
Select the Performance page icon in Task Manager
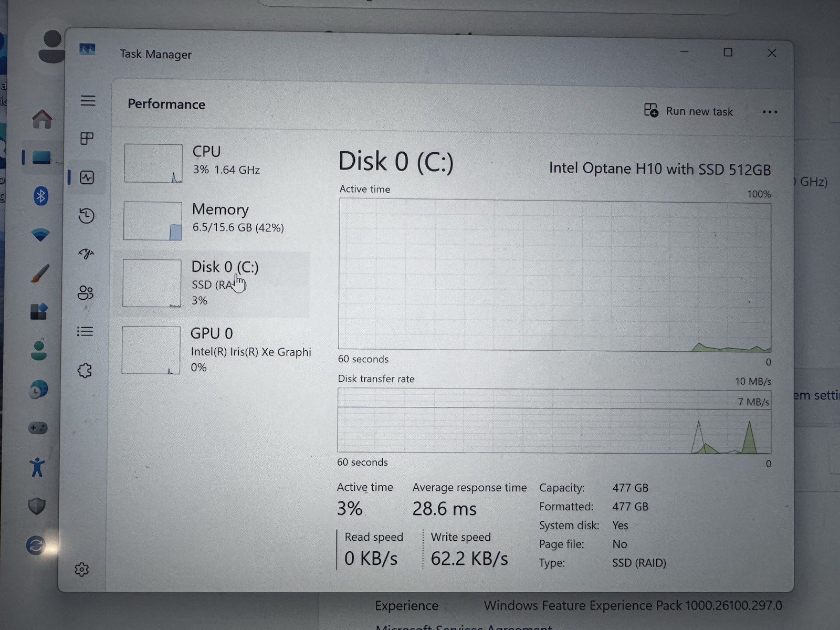[87, 177]
